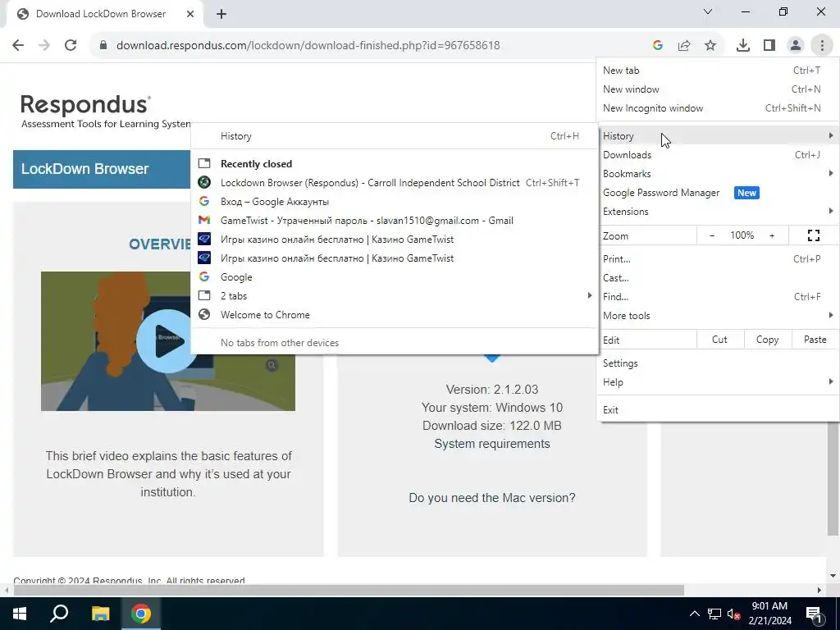The height and width of the screenshot is (630, 840).
Task: Decrease zoom with the minus button
Action: click(x=712, y=235)
